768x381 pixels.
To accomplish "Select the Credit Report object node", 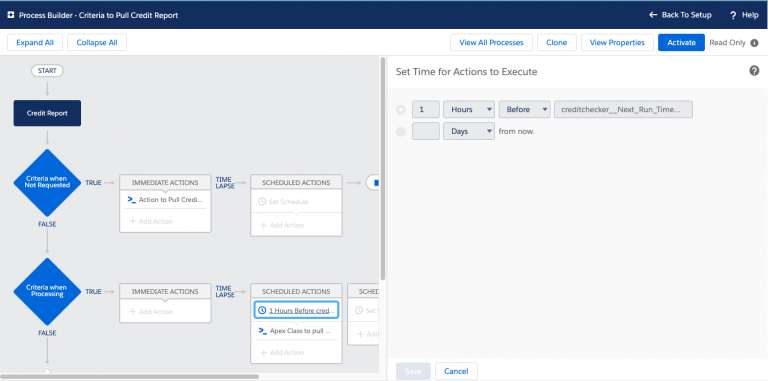I will (47, 113).
